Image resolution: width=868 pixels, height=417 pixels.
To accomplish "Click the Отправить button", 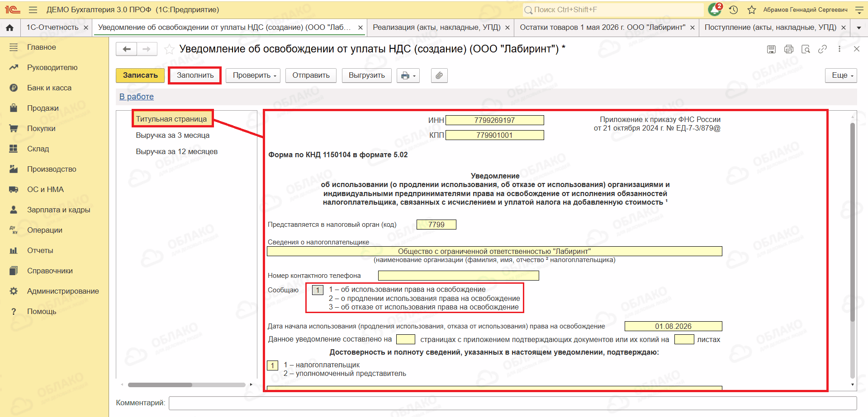I will pos(311,75).
